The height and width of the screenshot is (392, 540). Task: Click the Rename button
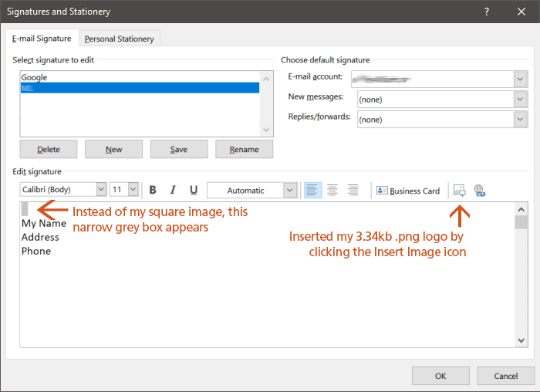pyautogui.click(x=245, y=149)
